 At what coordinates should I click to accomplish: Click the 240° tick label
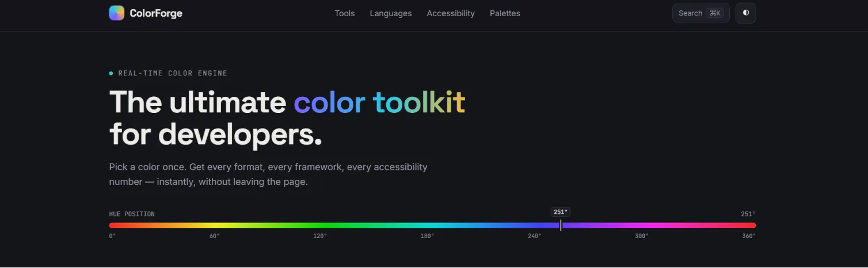(535, 236)
